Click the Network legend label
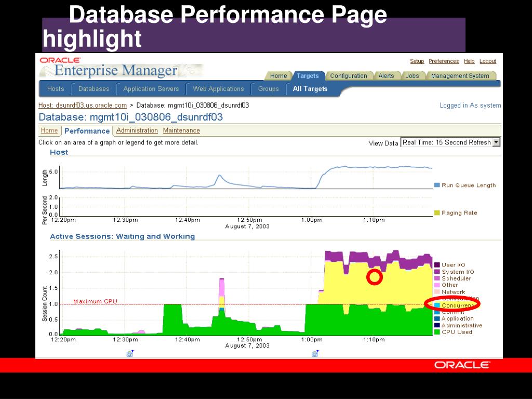 coord(453,292)
